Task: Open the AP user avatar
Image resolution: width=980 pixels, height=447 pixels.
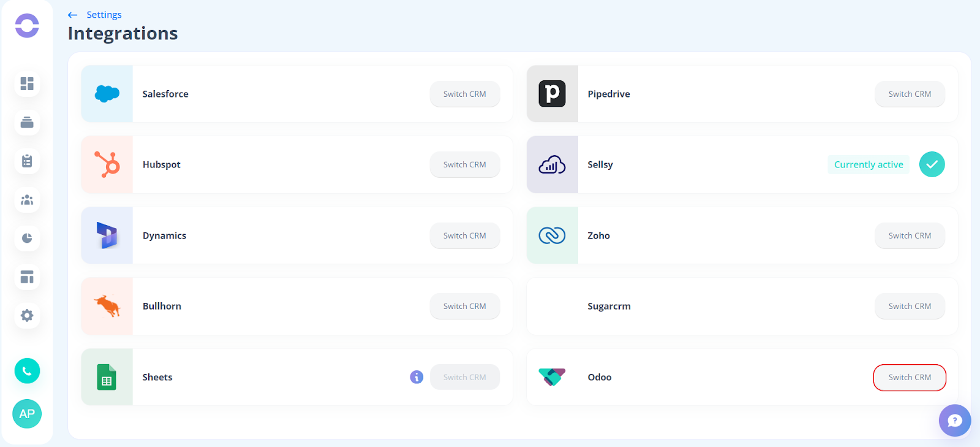Action: click(x=27, y=414)
